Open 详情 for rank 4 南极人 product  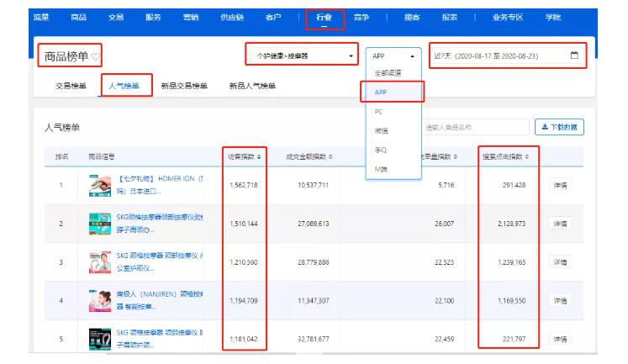pos(560,301)
